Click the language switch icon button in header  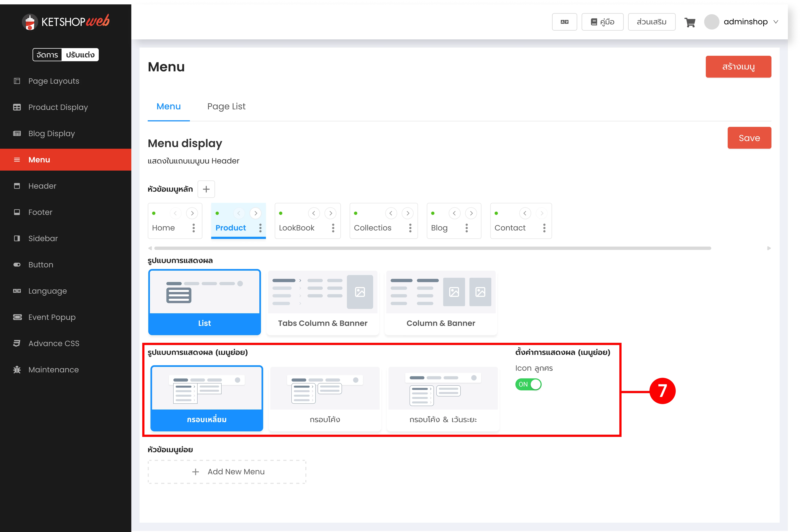point(564,22)
